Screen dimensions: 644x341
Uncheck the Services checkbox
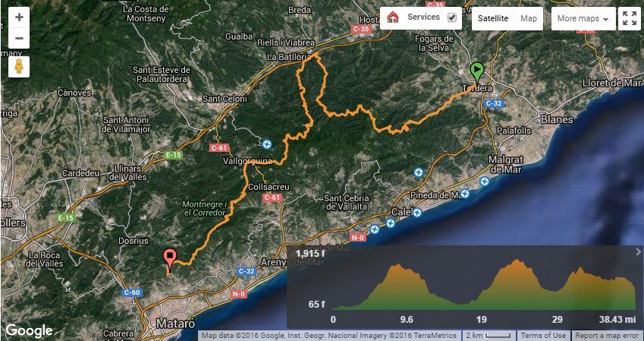[x=452, y=17]
